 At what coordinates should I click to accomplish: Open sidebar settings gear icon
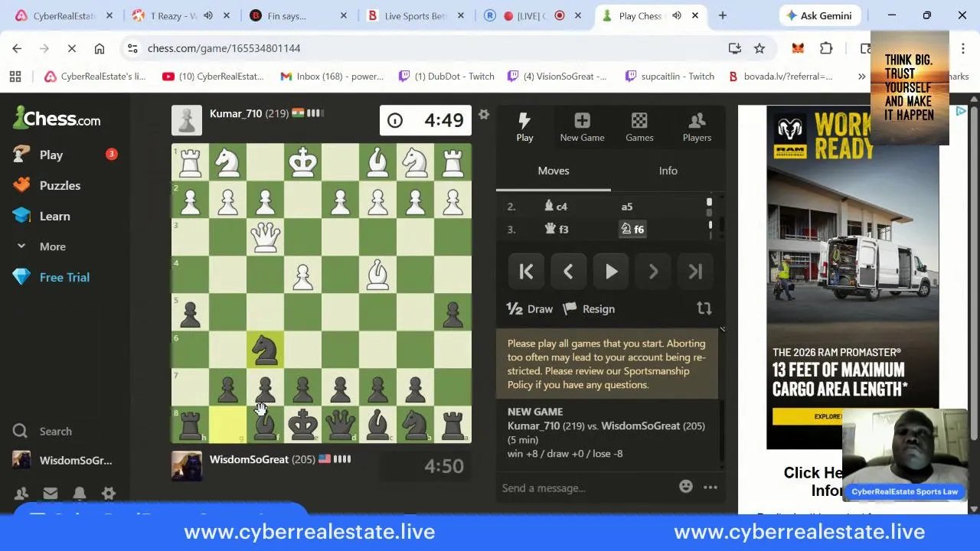[x=109, y=494]
